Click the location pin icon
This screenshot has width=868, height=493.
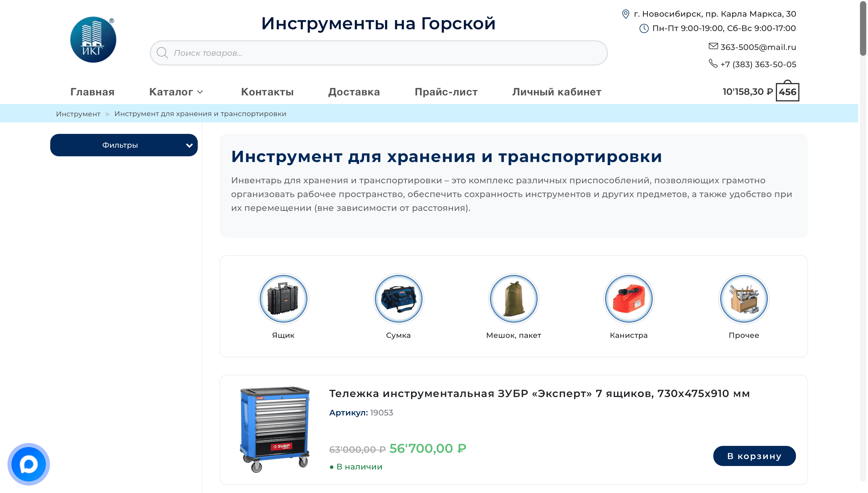pos(625,14)
